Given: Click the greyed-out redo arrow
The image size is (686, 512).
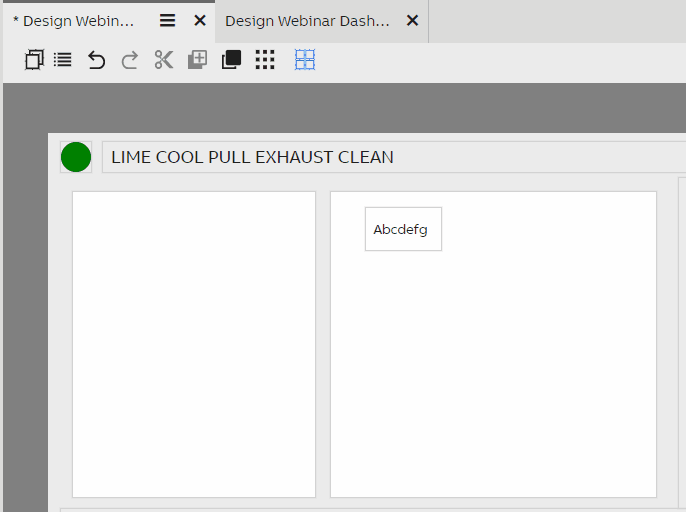Looking at the screenshot, I should coord(130,60).
